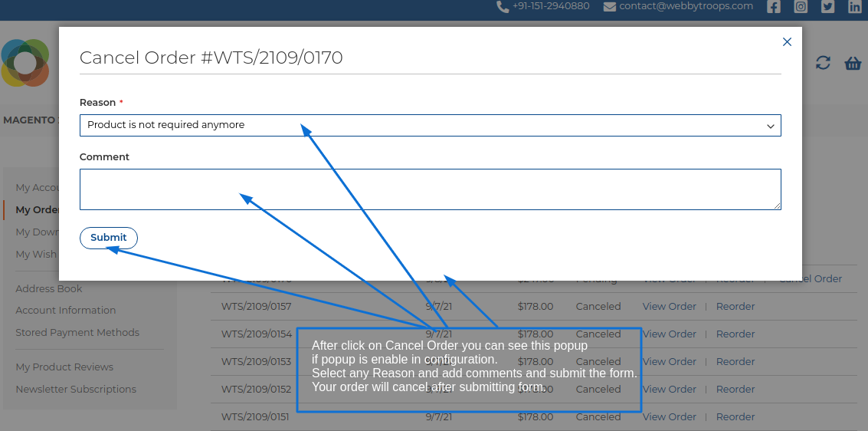View Order for WTS/2109/0153
Image resolution: width=868 pixels, height=431 pixels.
(x=670, y=362)
